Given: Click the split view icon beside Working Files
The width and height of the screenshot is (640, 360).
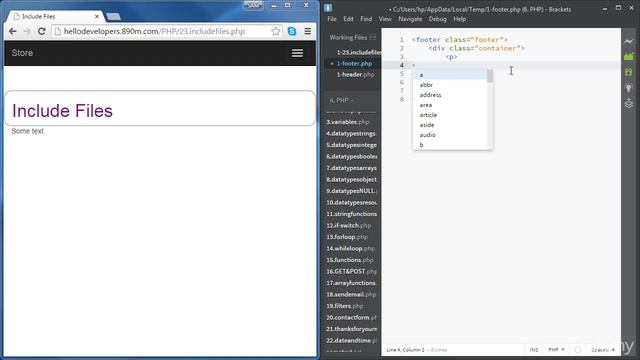Looking at the screenshot, I should [373, 37].
